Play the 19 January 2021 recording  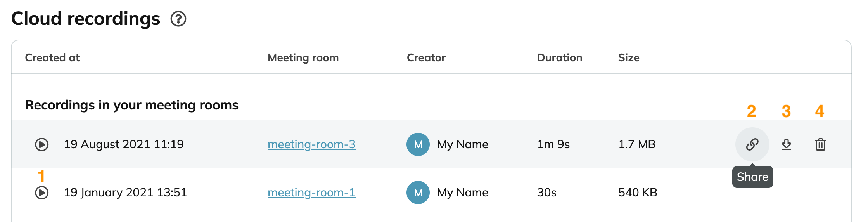[41, 193]
